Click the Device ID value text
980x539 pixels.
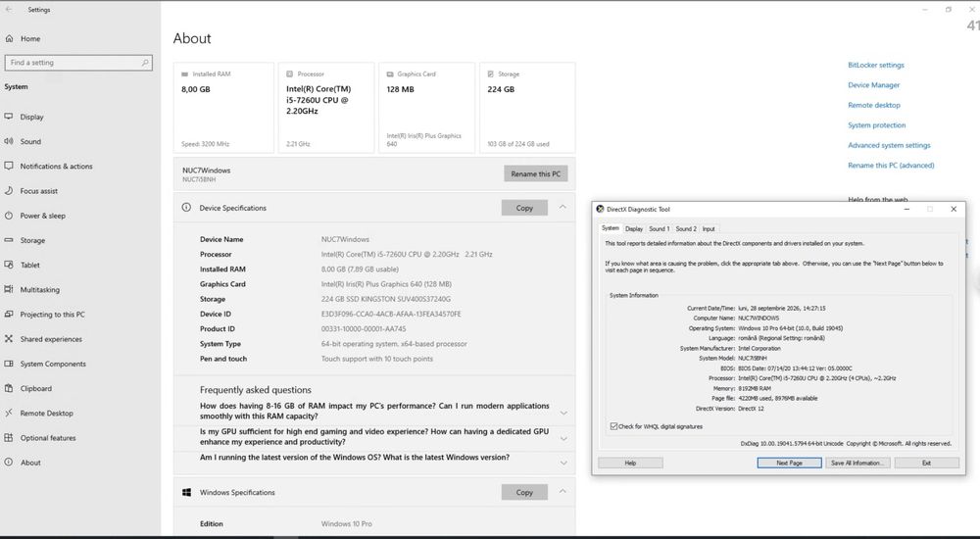391,314
